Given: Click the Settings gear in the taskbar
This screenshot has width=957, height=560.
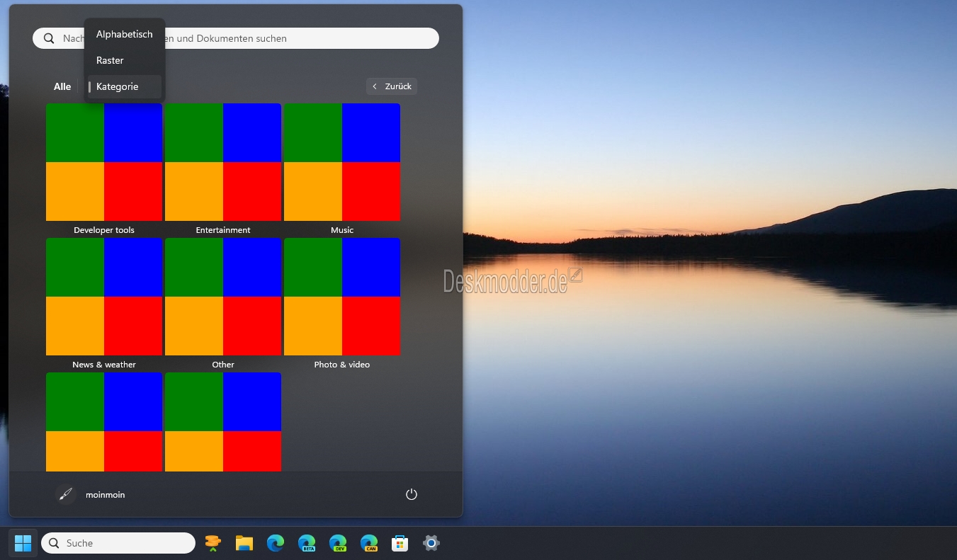Looking at the screenshot, I should click(x=431, y=543).
